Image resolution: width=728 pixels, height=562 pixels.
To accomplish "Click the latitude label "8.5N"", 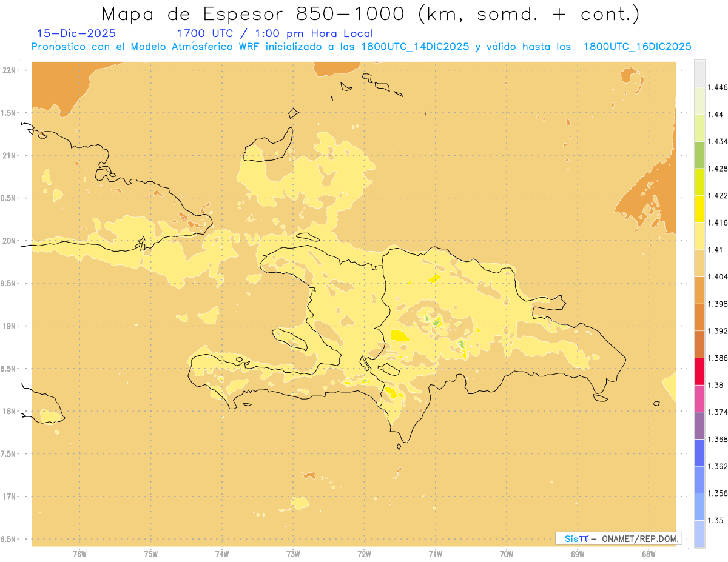I will click(8, 369).
